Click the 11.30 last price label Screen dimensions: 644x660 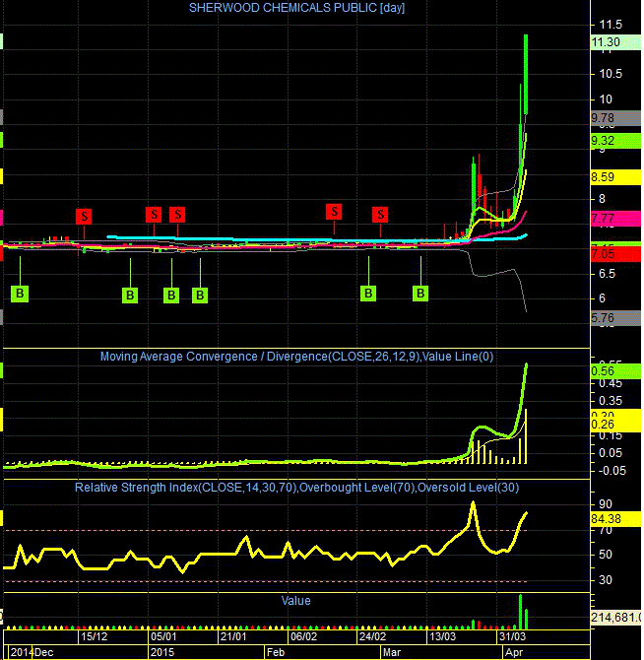click(x=615, y=42)
